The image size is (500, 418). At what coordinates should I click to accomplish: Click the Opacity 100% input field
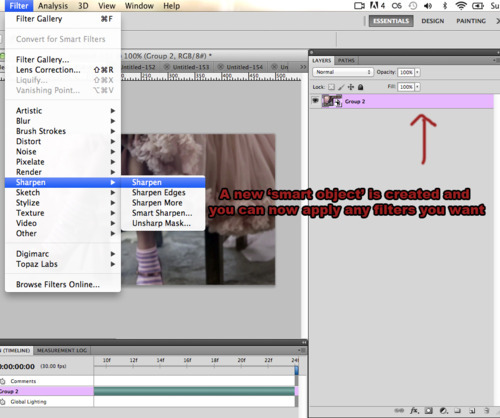(406, 72)
